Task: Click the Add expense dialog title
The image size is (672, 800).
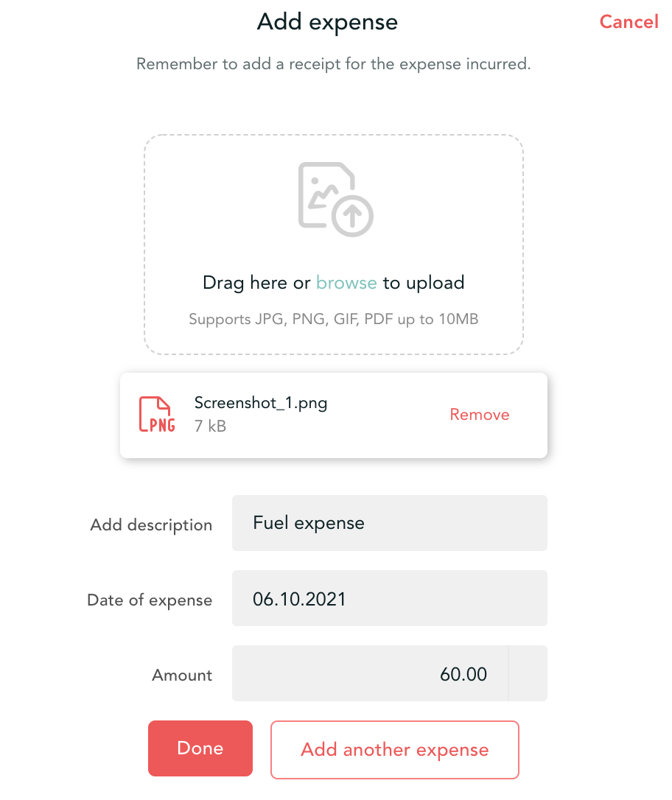Action: (x=326, y=21)
